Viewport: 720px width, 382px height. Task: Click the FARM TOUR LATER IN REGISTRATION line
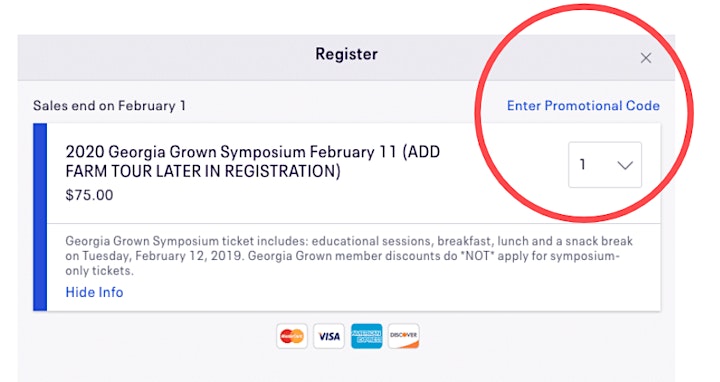203,171
